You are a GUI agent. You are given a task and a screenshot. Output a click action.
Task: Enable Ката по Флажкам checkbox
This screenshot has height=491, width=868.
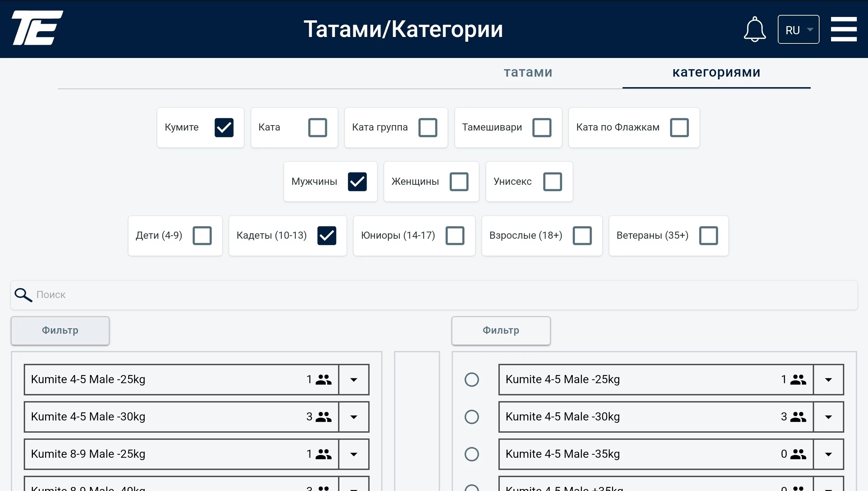point(679,127)
